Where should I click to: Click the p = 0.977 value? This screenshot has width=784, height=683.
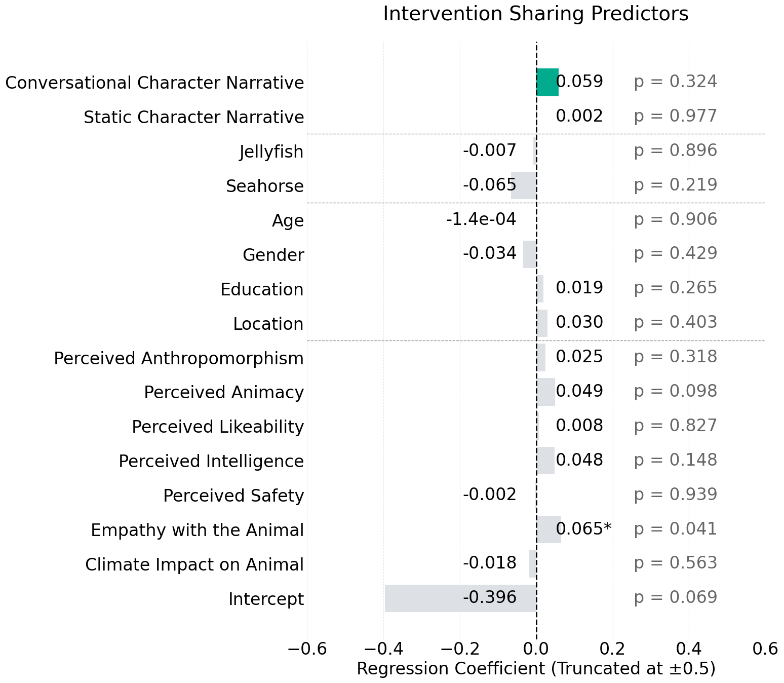pos(675,116)
